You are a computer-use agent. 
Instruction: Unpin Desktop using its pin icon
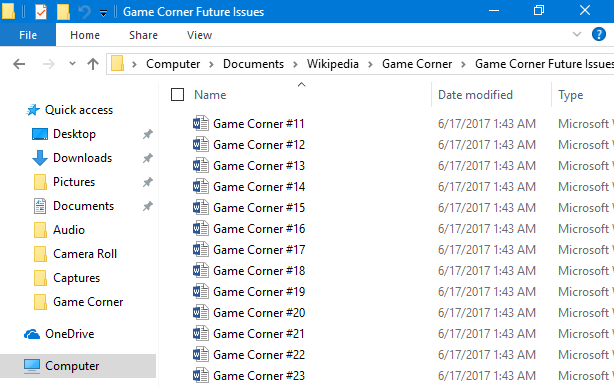[148, 134]
